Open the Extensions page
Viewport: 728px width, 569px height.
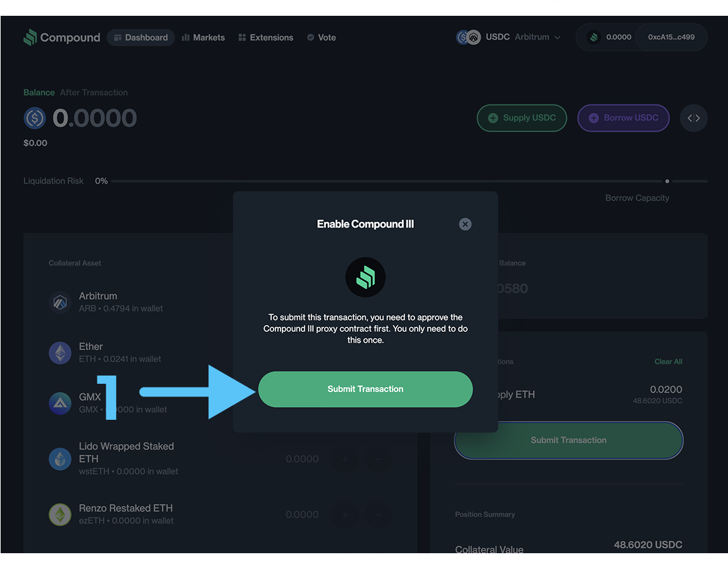(x=265, y=37)
